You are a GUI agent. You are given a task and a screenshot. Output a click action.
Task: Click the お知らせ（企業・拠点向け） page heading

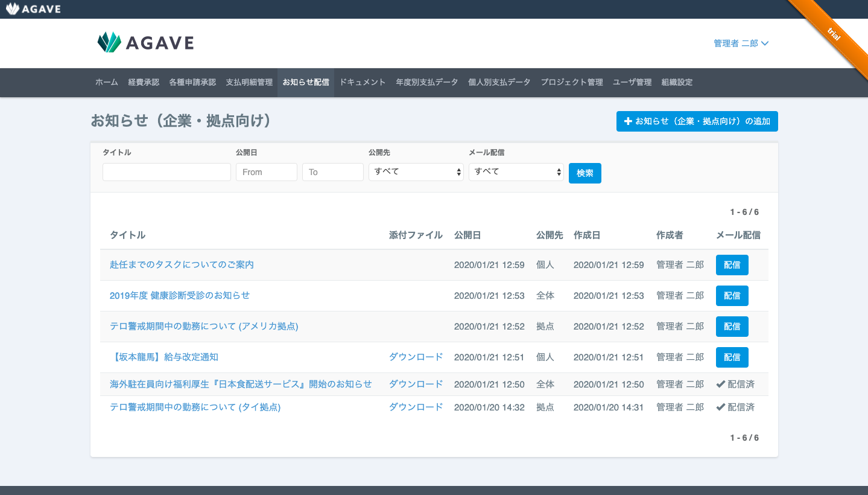click(x=180, y=121)
